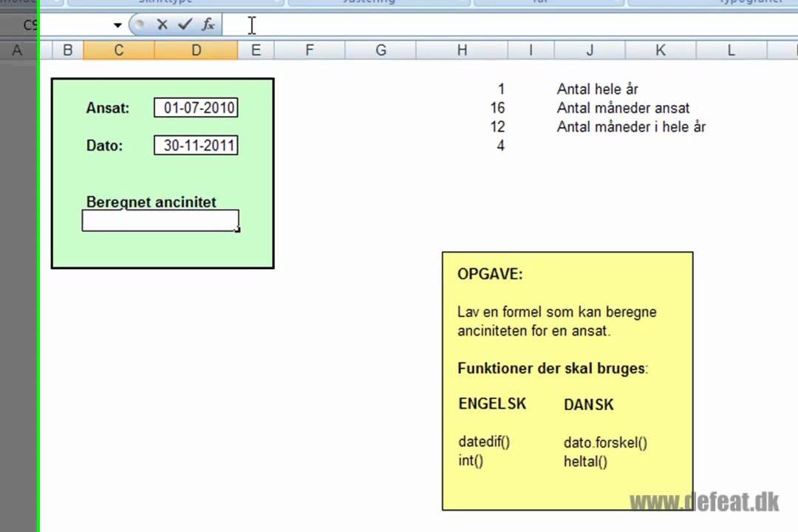798x532 pixels.
Task: Expand the Name Box dropdown arrow
Action: 117,25
